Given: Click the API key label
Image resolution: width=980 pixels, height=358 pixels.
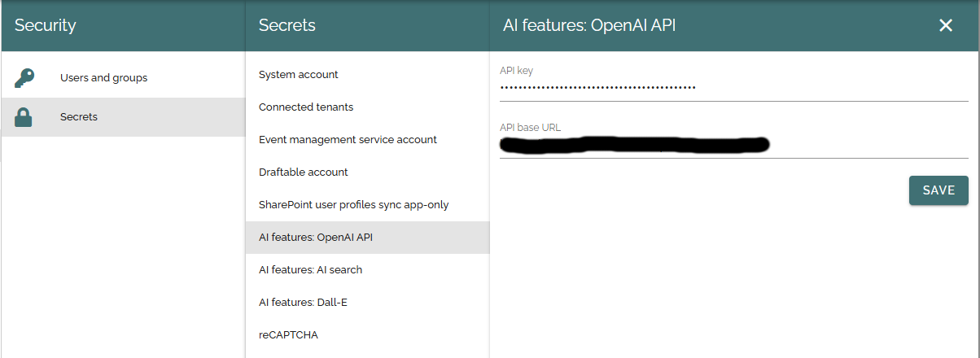Looking at the screenshot, I should pos(517,71).
